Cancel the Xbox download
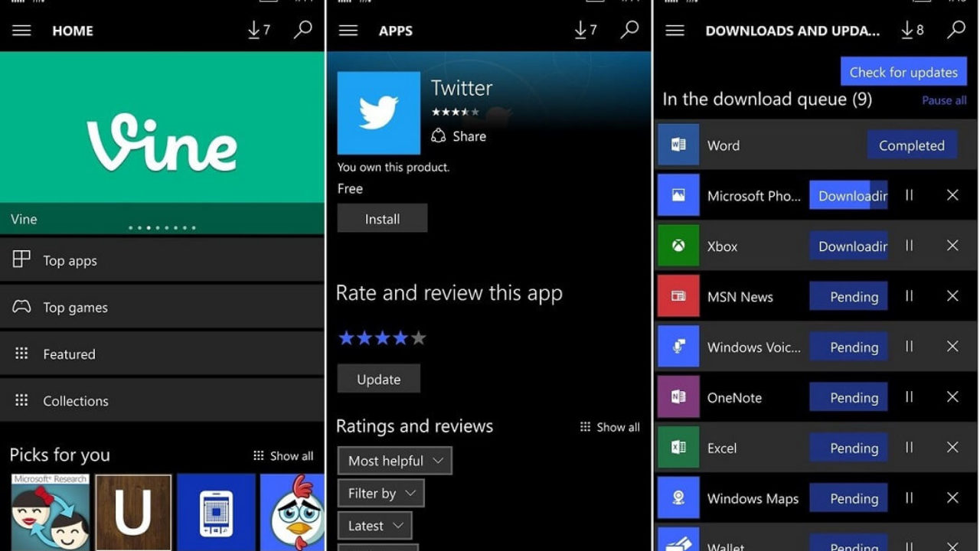 [952, 246]
